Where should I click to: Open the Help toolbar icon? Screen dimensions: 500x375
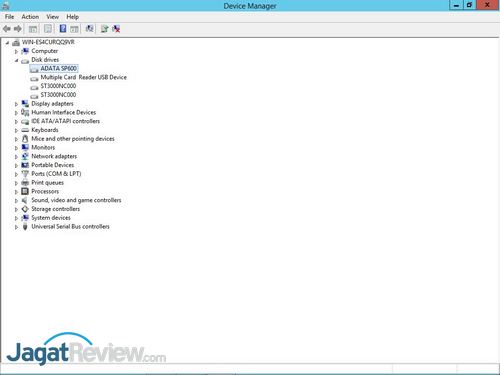[x=63, y=29]
